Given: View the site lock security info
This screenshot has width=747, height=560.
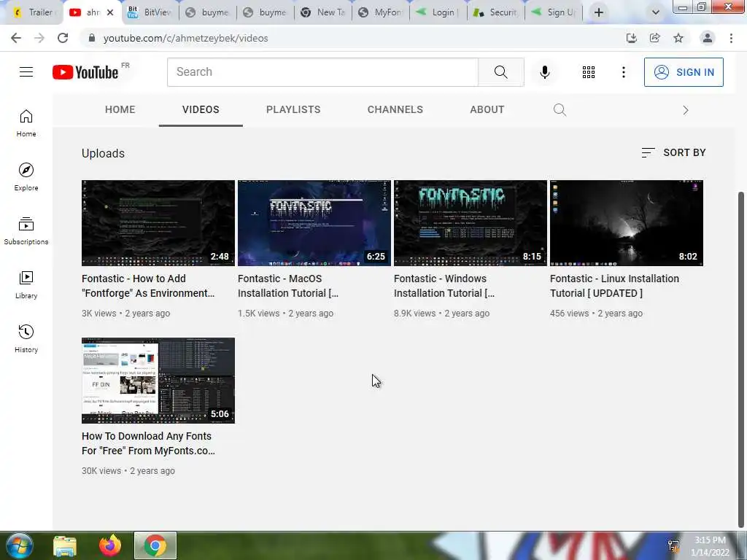Looking at the screenshot, I should (x=92, y=38).
